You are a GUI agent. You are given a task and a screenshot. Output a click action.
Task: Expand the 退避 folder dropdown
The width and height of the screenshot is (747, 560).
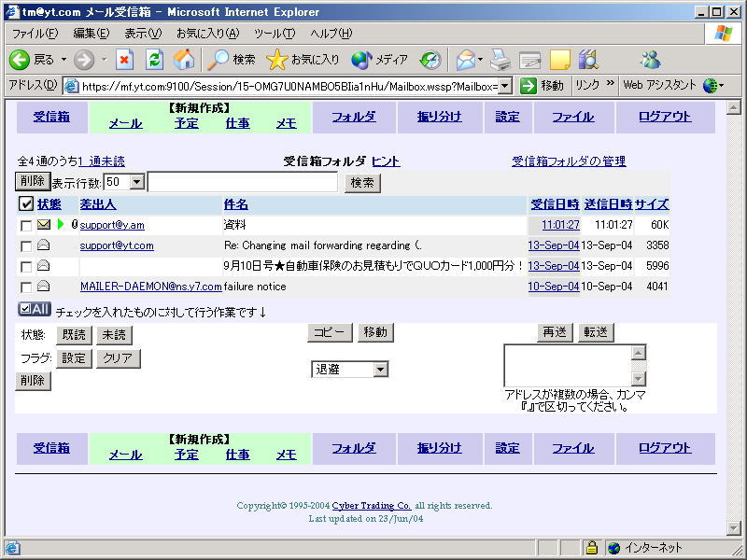point(380,370)
